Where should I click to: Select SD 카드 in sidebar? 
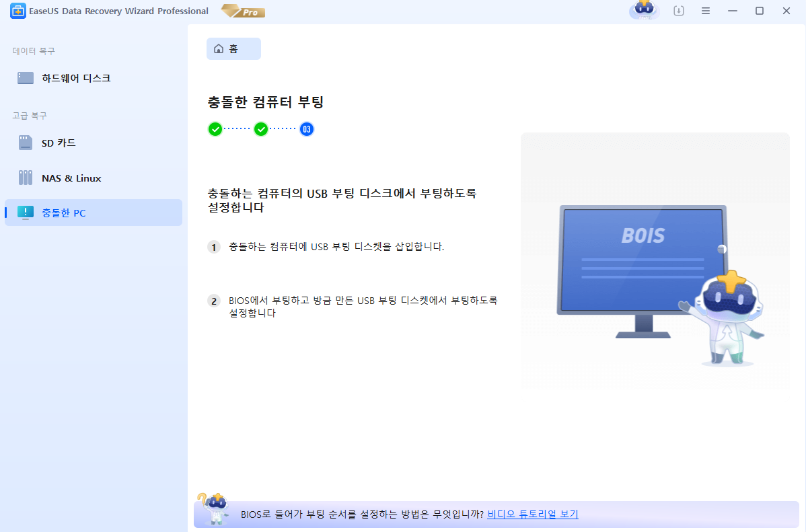[94, 143]
